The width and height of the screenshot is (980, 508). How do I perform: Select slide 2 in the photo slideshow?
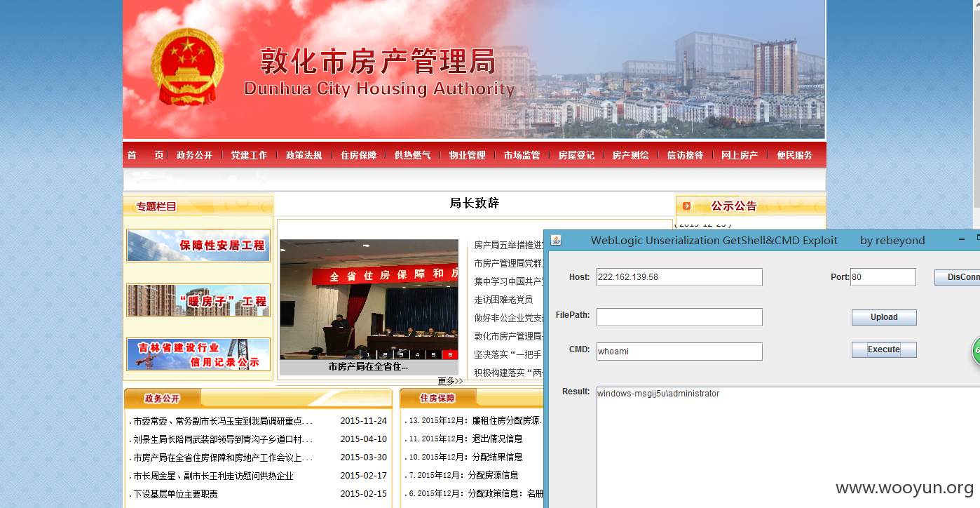(385, 354)
